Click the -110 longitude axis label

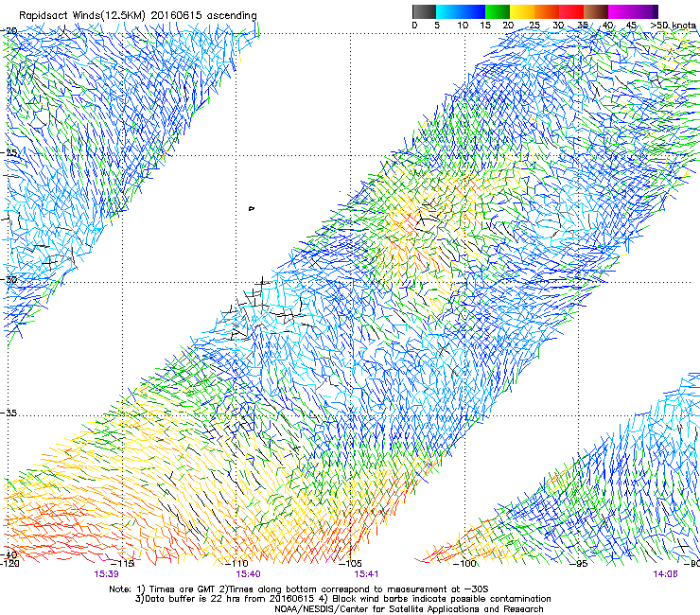(237, 564)
